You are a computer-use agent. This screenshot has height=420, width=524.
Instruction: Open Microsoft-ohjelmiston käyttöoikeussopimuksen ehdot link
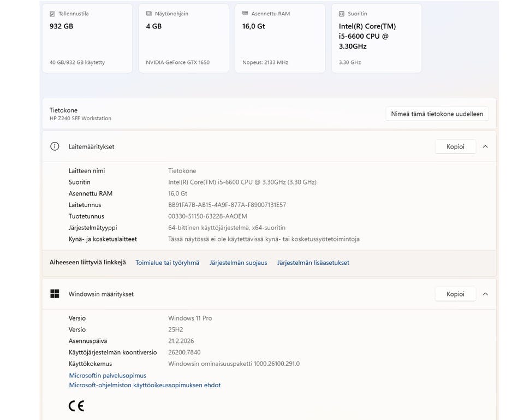click(145, 385)
